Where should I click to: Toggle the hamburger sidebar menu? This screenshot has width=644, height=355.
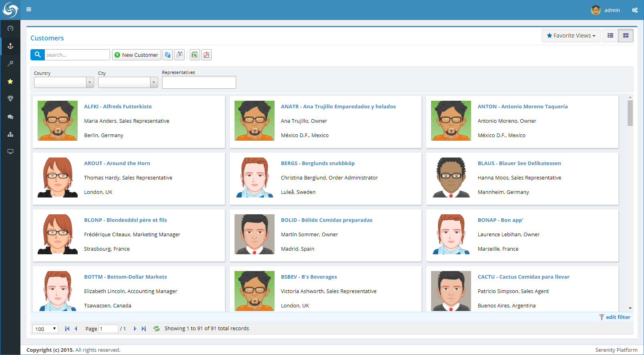[29, 10]
